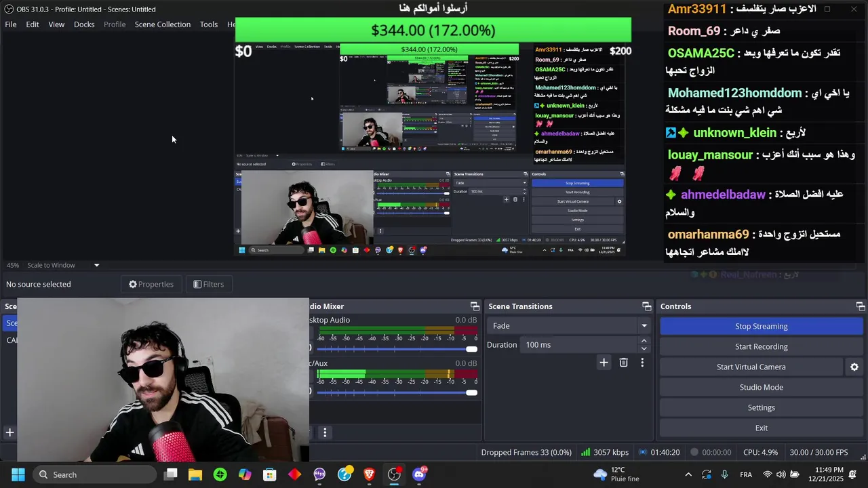Viewport: 868px width, 488px height.
Task: Click chat username louay_mansour
Action: [x=710, y=155]
